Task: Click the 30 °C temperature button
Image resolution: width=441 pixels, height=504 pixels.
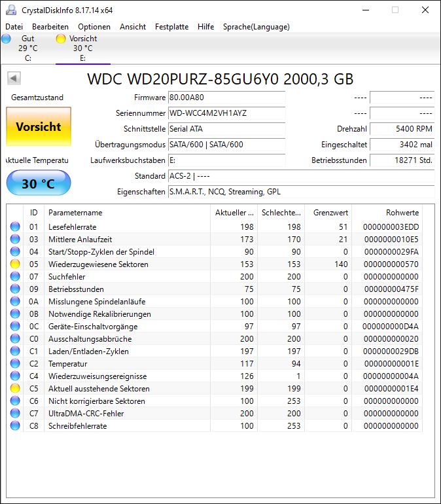Action: click(x=39, y=183)
